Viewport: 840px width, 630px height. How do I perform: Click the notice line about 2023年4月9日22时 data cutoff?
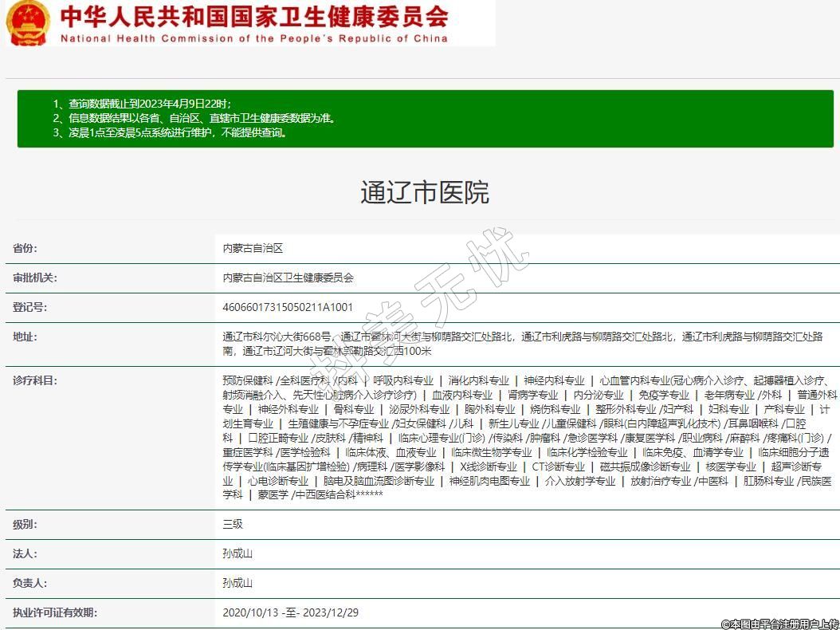pos(142,104)
